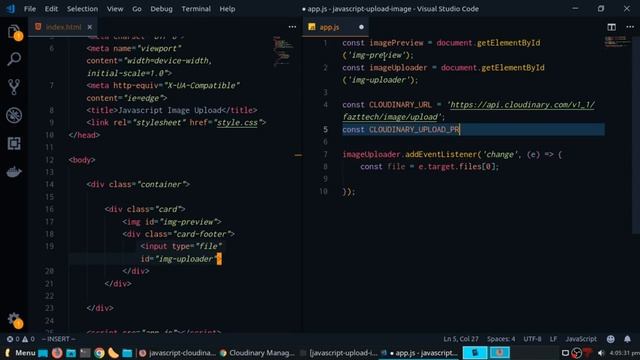640x360 pixels.
Task: Open the style.css link in index.html
Action: [x=237, y=122]
